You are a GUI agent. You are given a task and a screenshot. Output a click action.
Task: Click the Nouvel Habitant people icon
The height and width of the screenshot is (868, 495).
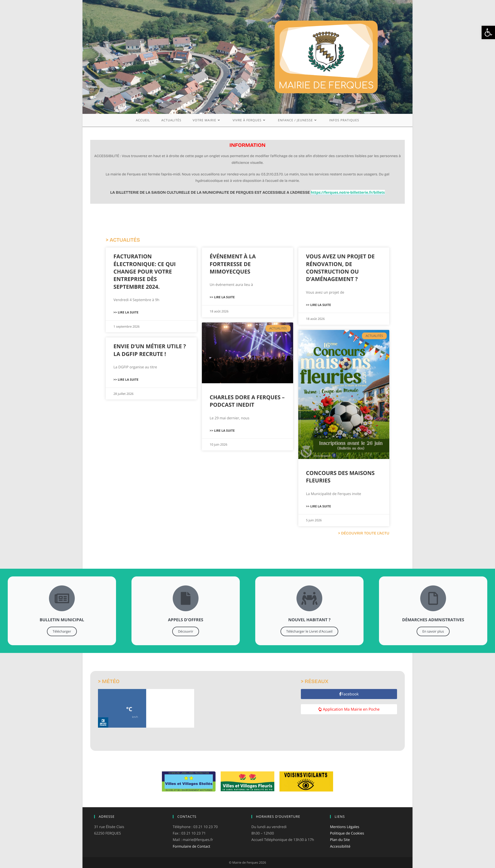click(309, 598)
